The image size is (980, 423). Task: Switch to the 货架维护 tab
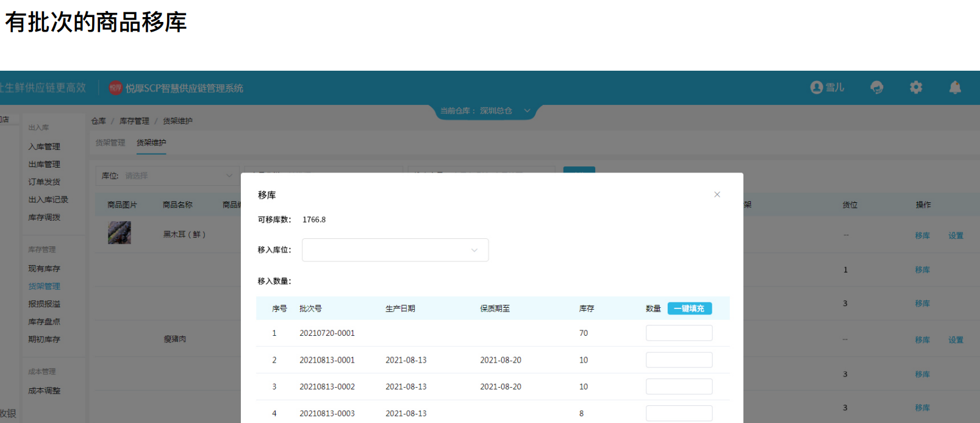(x=151, y=143)
